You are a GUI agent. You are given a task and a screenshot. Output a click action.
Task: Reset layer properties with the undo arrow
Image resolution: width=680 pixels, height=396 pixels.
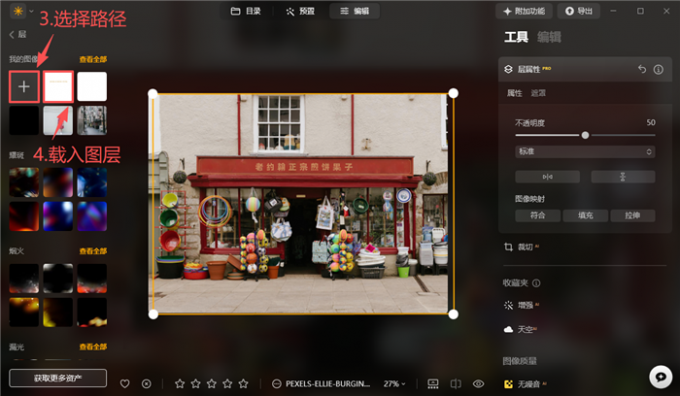pyautogui.click(x=642, y=69)
